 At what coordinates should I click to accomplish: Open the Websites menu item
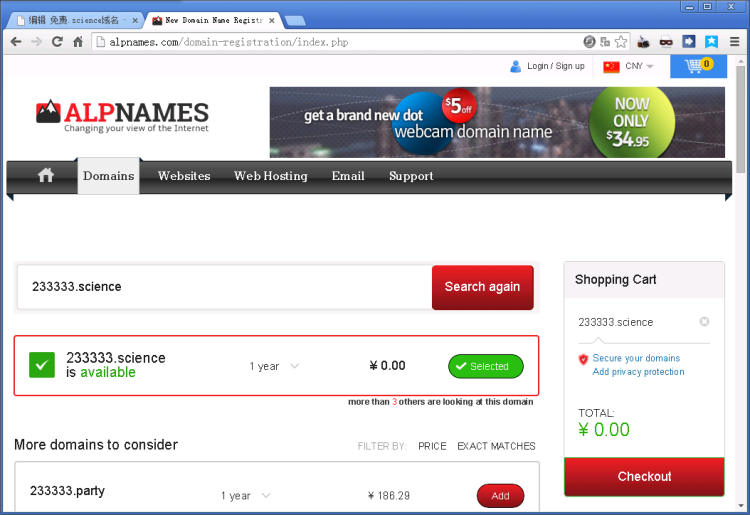click(184, 176)
